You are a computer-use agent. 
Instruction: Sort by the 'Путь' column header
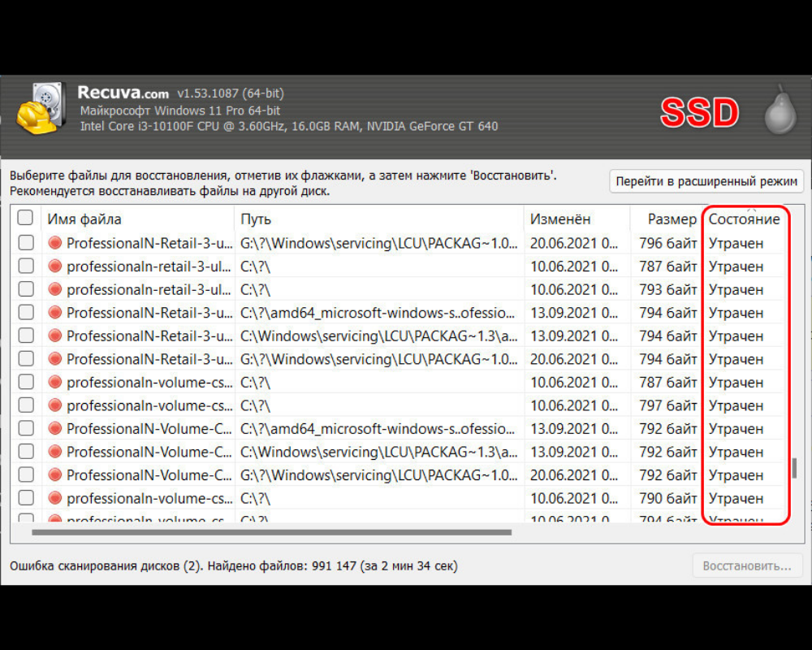(x=379, y=219)
